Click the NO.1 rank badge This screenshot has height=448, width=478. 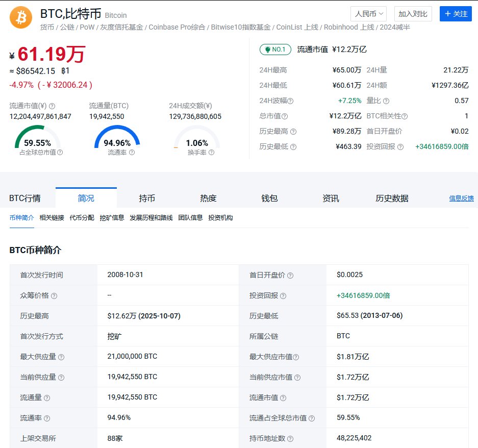click(x=275, y=49)
